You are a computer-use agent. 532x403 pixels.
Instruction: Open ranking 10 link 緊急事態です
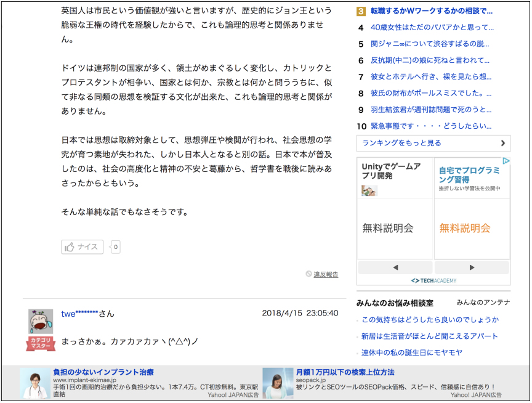pyautogui.click(x=431, y=126)
